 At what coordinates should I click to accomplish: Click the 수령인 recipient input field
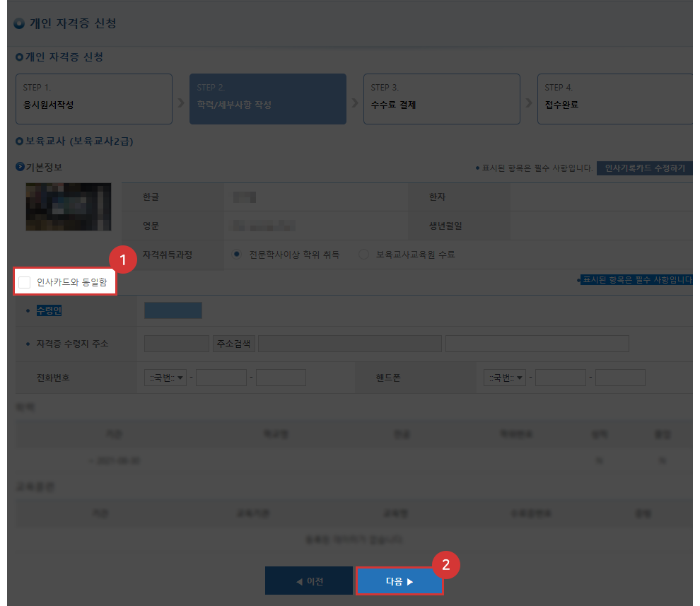[173, 310]
